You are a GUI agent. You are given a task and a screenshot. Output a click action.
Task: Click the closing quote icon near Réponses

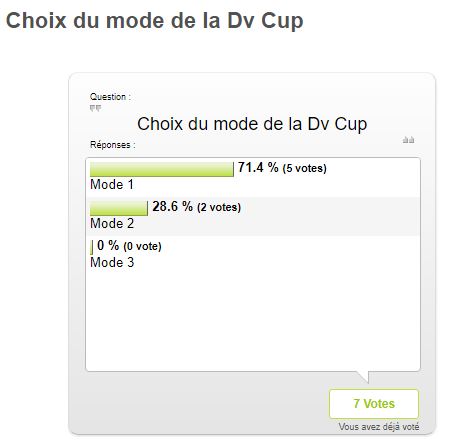click(x=408, y=140)
